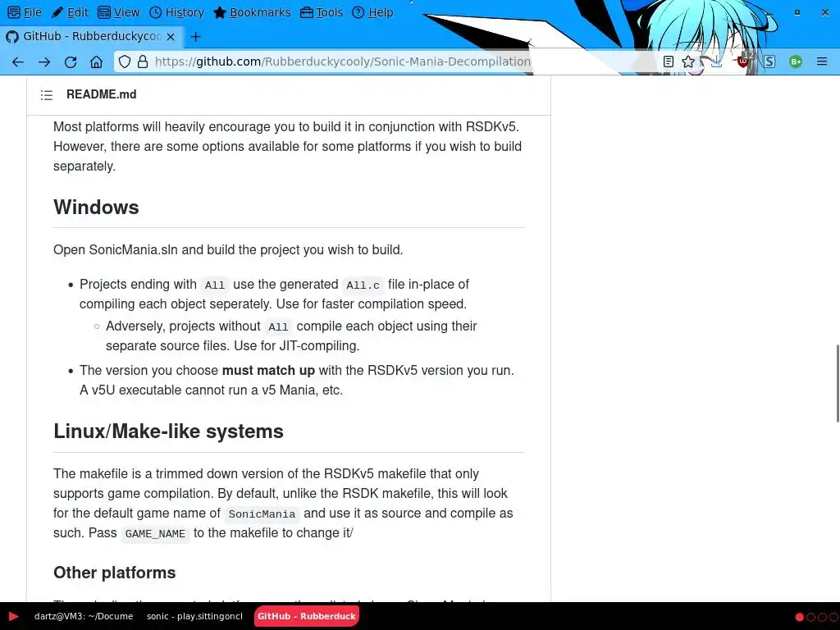Image resolution: width=840 pixels, height=630 pixels.
Task: Open the Tools menu
Action: [322, 12]
